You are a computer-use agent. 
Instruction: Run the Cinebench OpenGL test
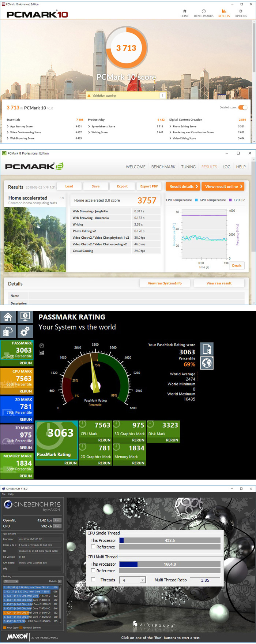(57, 520)
